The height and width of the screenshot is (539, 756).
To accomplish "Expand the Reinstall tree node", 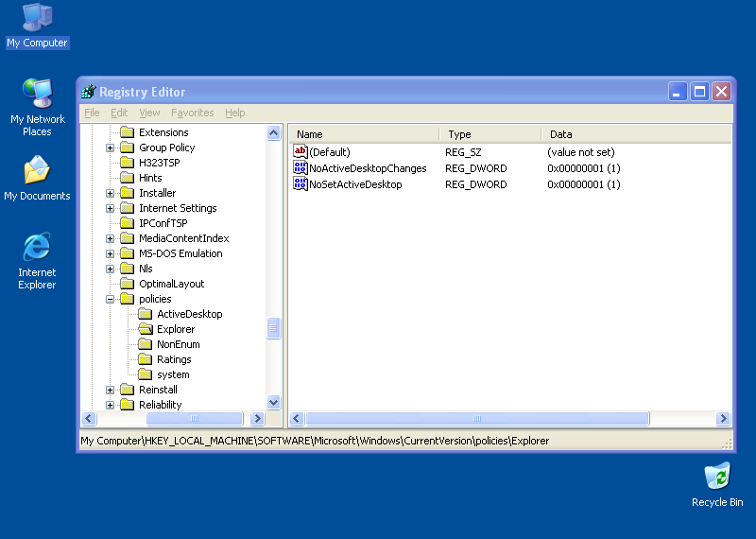I will 110,390.
